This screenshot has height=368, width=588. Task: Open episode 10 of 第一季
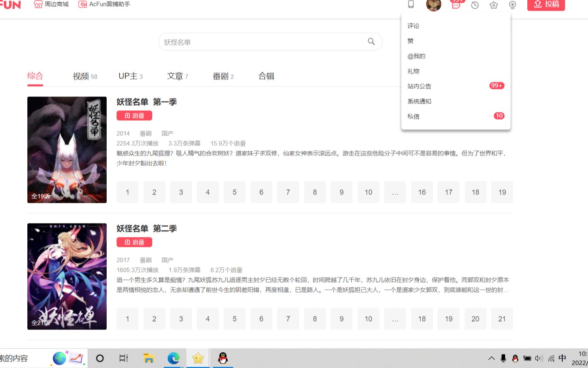click(x=368, y=192)
